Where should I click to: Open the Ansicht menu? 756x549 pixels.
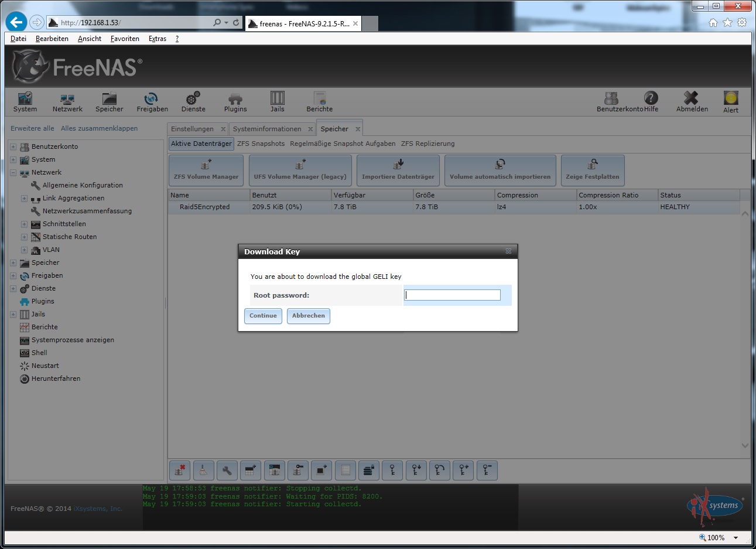click(x=89, y=39)
